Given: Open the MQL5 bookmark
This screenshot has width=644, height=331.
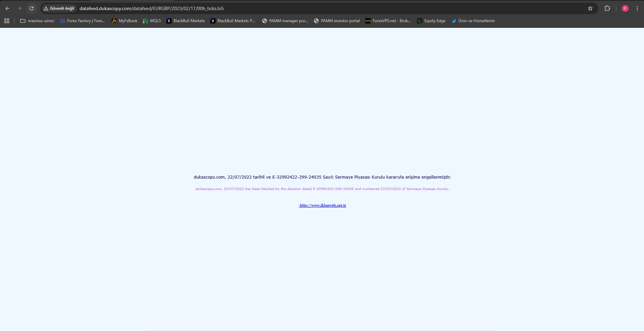Looking at the screenshot, I should coord(152,21).
